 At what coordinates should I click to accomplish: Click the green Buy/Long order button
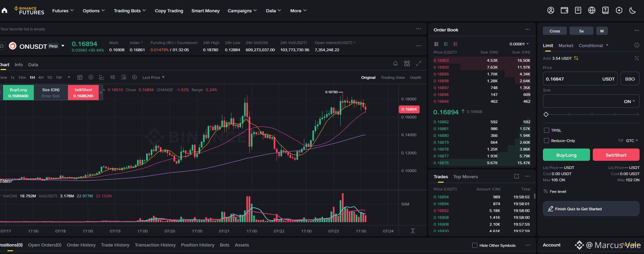(x=566, y=155)
